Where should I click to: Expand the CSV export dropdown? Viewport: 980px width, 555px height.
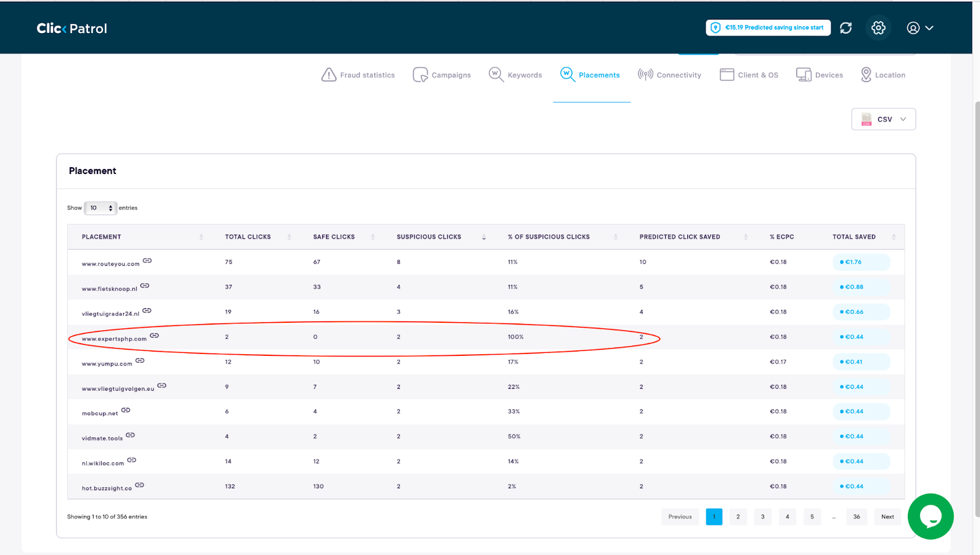(883, 119)
